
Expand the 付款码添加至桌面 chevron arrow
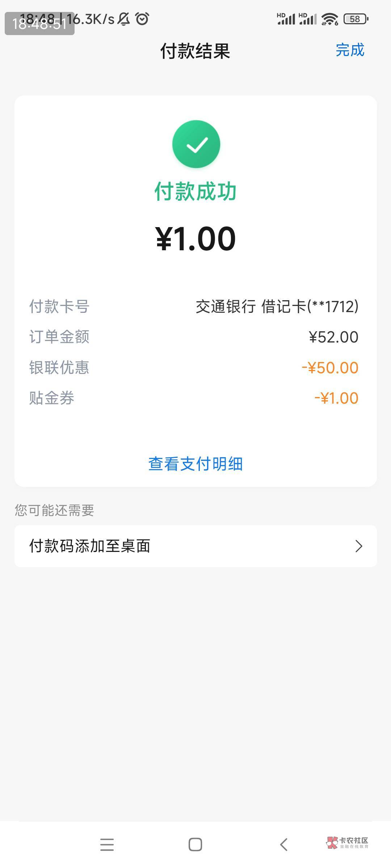tap(358, 546)
